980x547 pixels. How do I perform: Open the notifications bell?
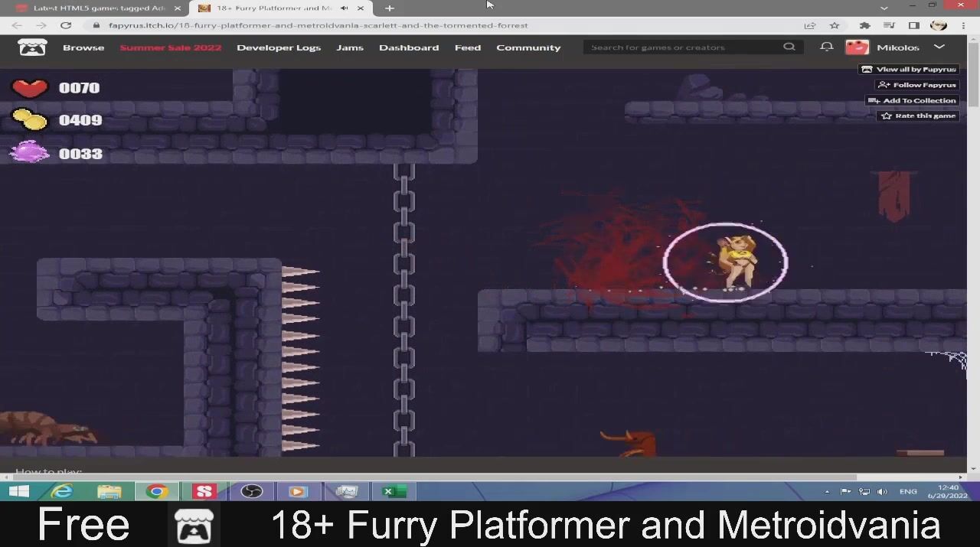pyautogui.click(x=826, y=47)
